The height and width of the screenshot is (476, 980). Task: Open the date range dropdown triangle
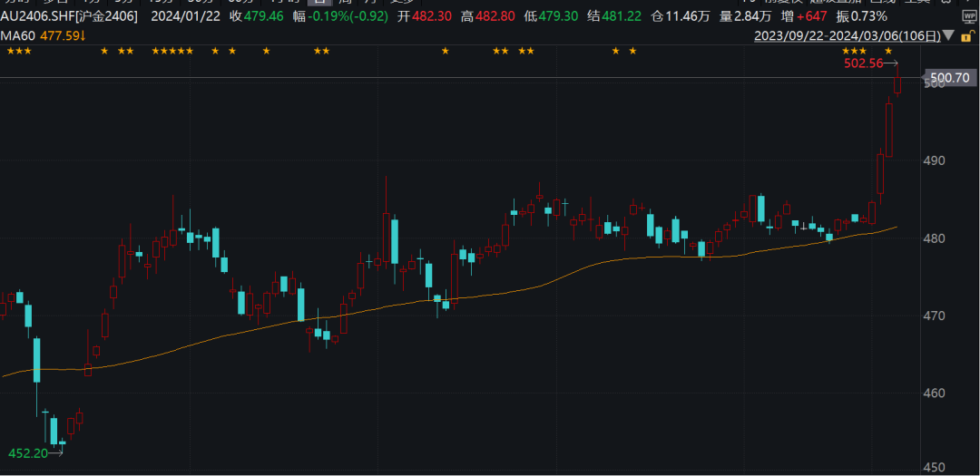tap(949, 36)
